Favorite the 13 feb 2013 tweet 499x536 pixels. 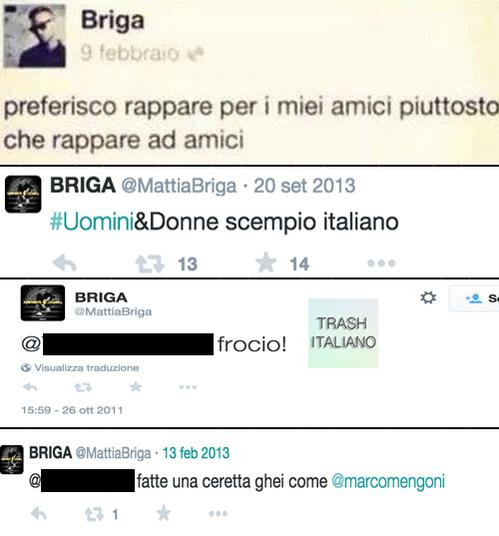[x=164, y=513]
